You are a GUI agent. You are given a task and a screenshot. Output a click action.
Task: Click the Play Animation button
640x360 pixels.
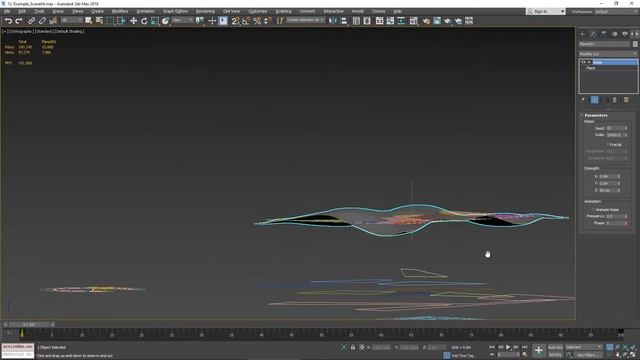click(508, 347)
